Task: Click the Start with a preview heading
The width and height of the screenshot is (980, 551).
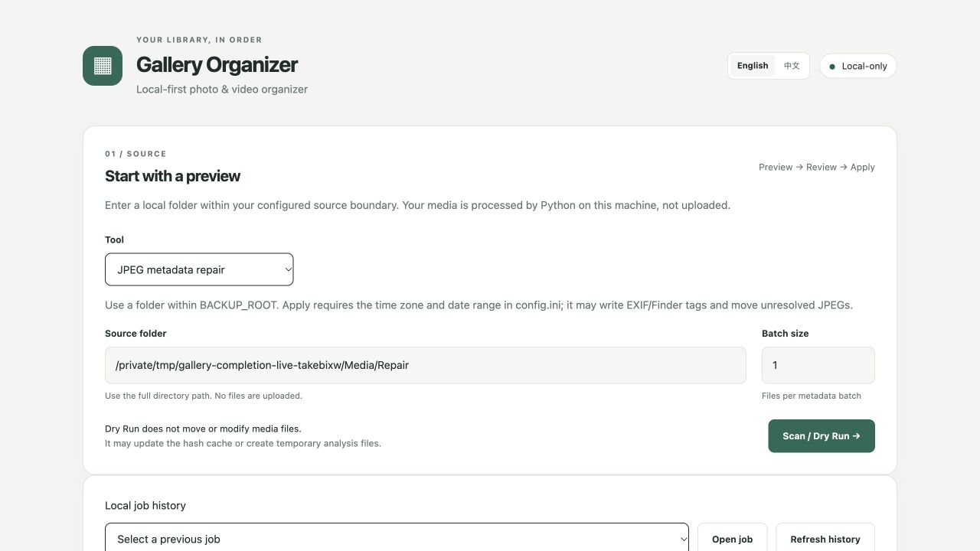Action: point(172,176)
